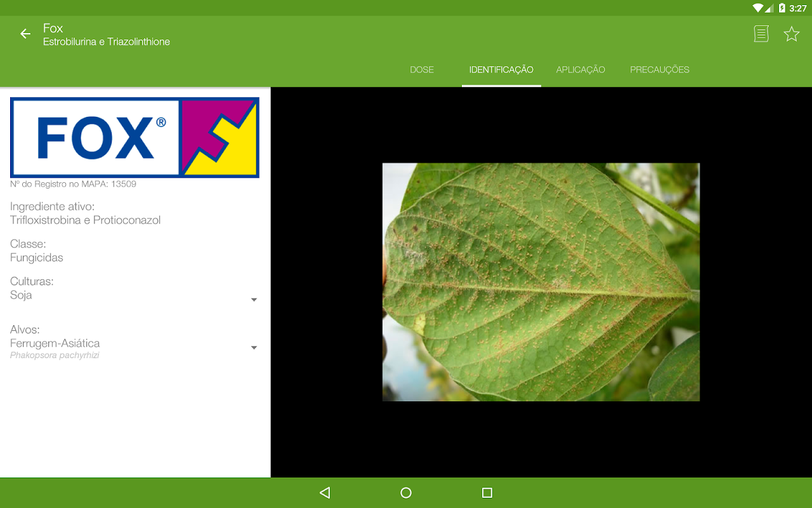Go back with the arrow icon
This screenshot has width=812, height=508.
25,34
